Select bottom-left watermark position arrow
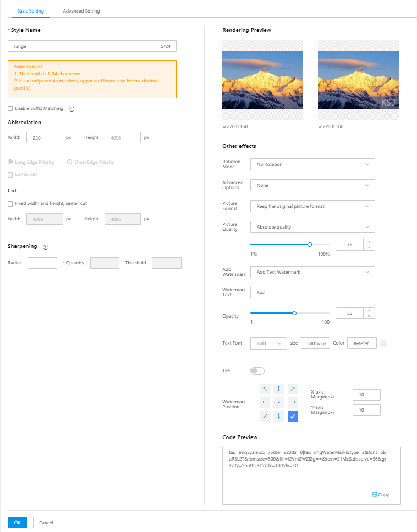The image size is (417, 532). pyautogui.click(x=265, y=416)
